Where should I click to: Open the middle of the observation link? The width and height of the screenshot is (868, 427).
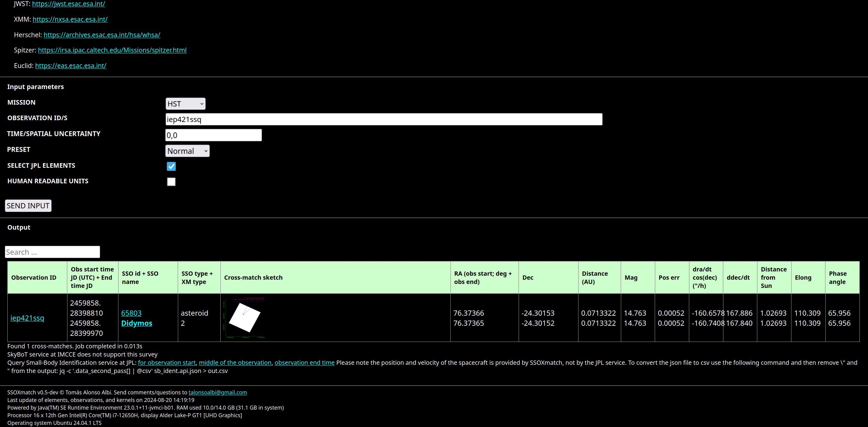tap(235, 362)
